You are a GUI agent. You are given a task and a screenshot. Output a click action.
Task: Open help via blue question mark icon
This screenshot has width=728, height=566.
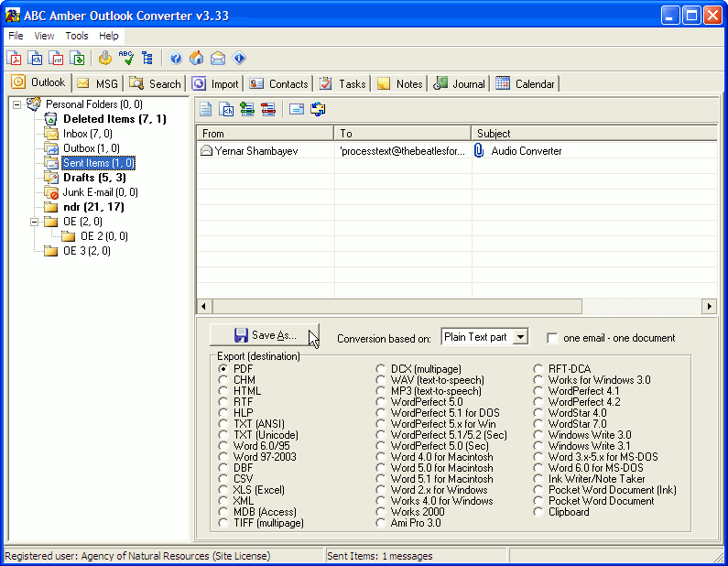tap(176, 59)
